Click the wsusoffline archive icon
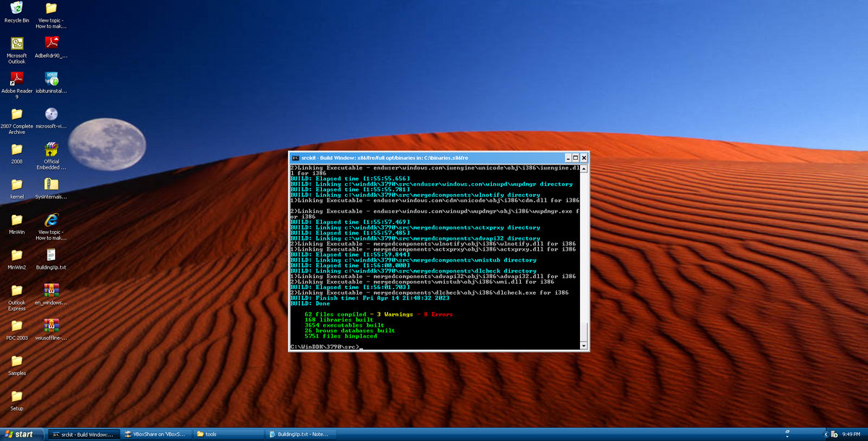 tap(51, 326)
